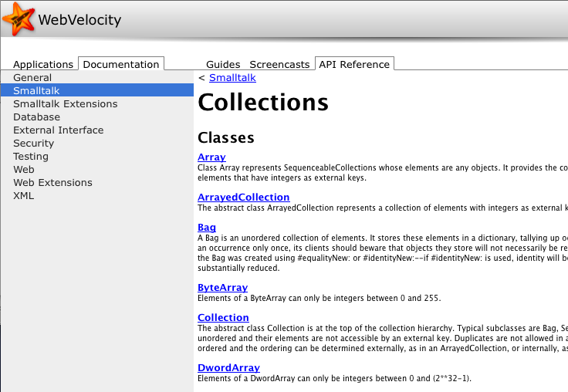Open External Interface in the sidebar
Image resolution: width=568 pixels, height=392 pixels.
point(97,130)
